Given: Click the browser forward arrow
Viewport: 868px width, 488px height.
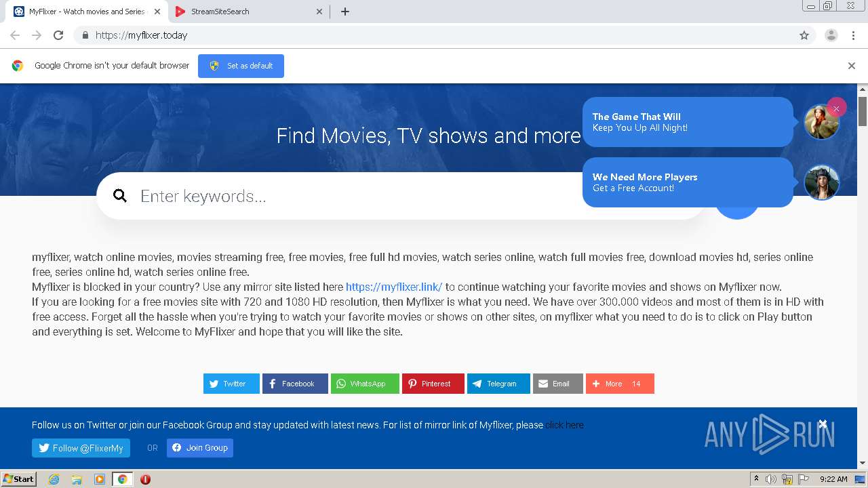Looking at the screenshot, I should [x=37, y=35].
